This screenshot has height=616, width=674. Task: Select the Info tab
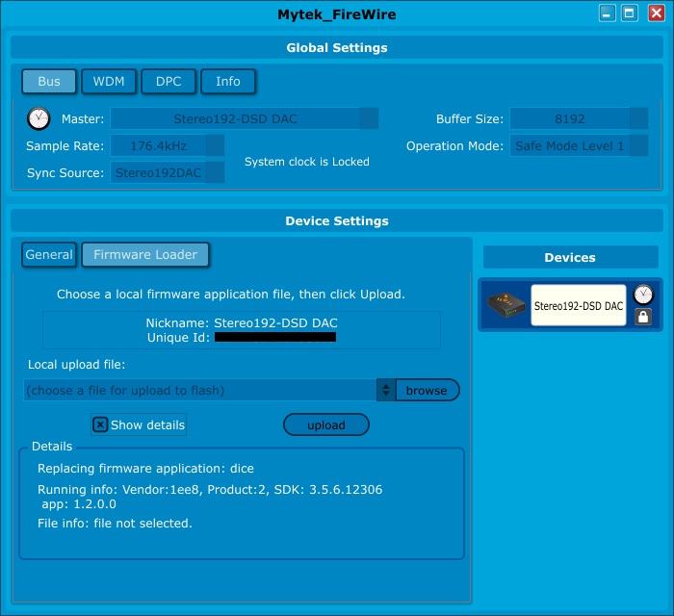pyautogui.click(x=228, y=82)
